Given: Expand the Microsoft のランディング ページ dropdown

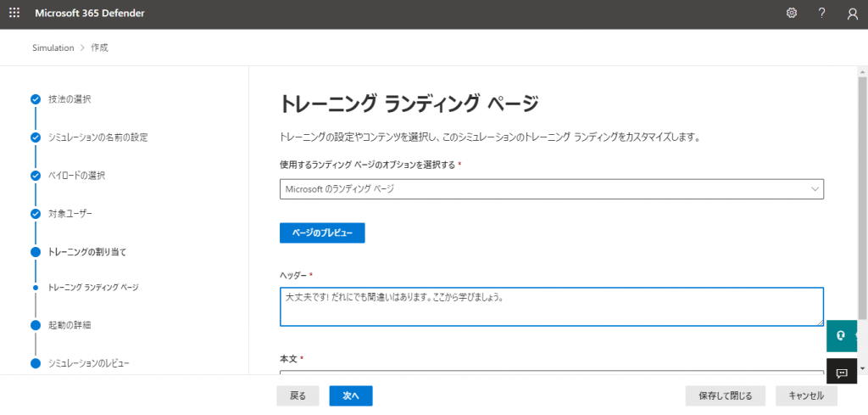Looking at the screenshot, I should pyautogui.click(x=551, y=189).
